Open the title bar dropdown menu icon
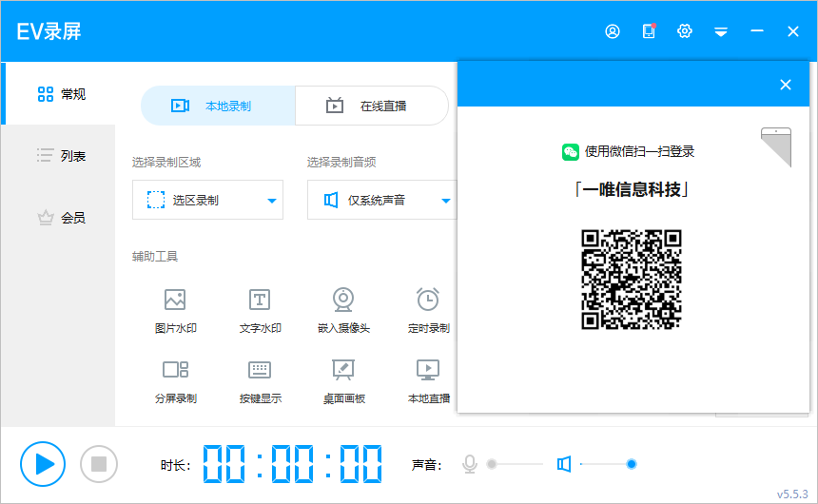 [721, 32]
